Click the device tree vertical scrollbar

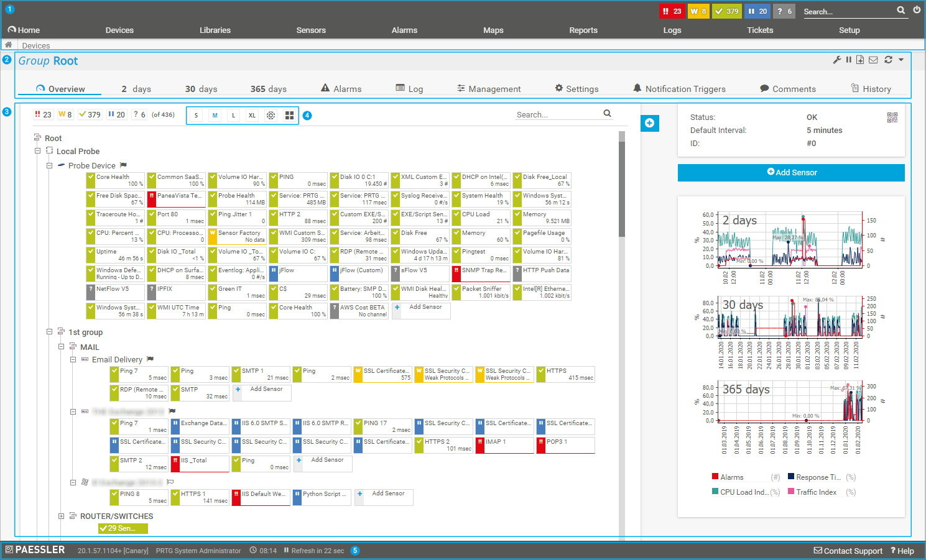click(x=621, y=186)
